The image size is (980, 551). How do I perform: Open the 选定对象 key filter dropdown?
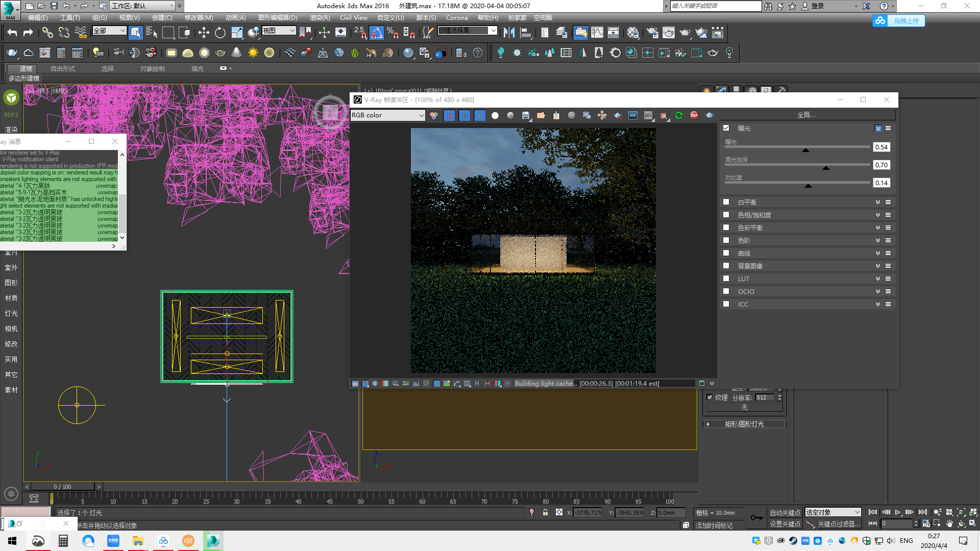coord(833,512)
